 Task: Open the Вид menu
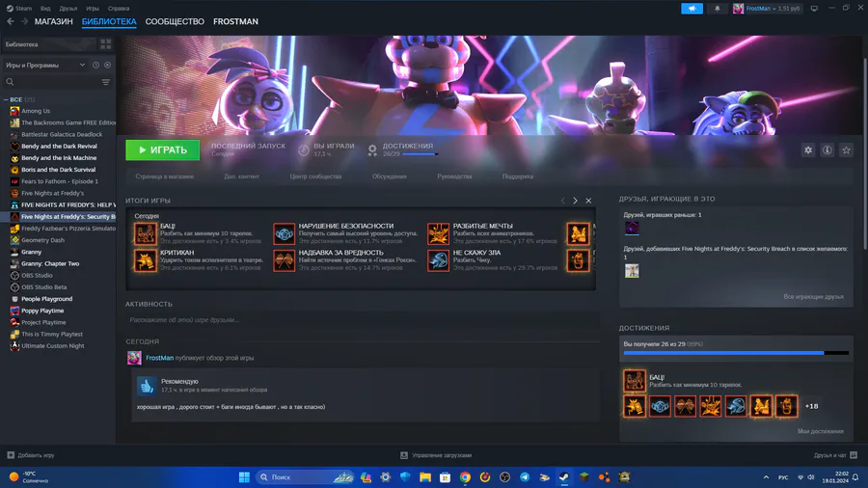coord(45,9)
